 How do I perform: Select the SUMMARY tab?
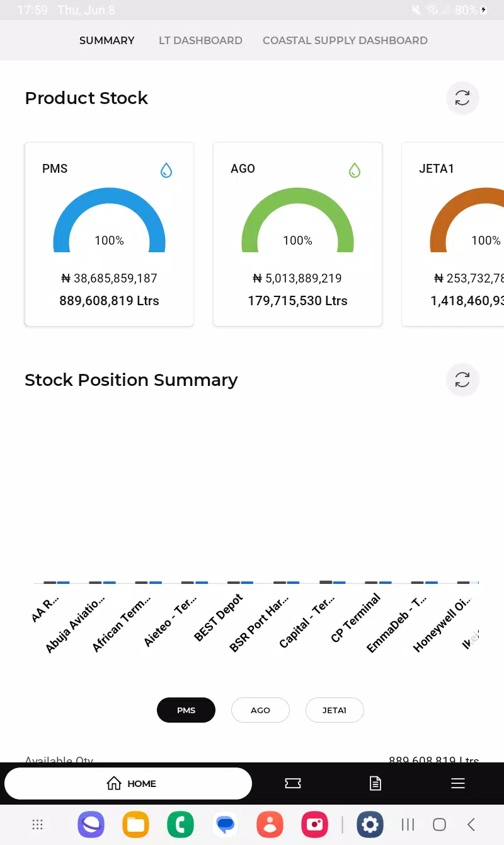coord(107,40)
